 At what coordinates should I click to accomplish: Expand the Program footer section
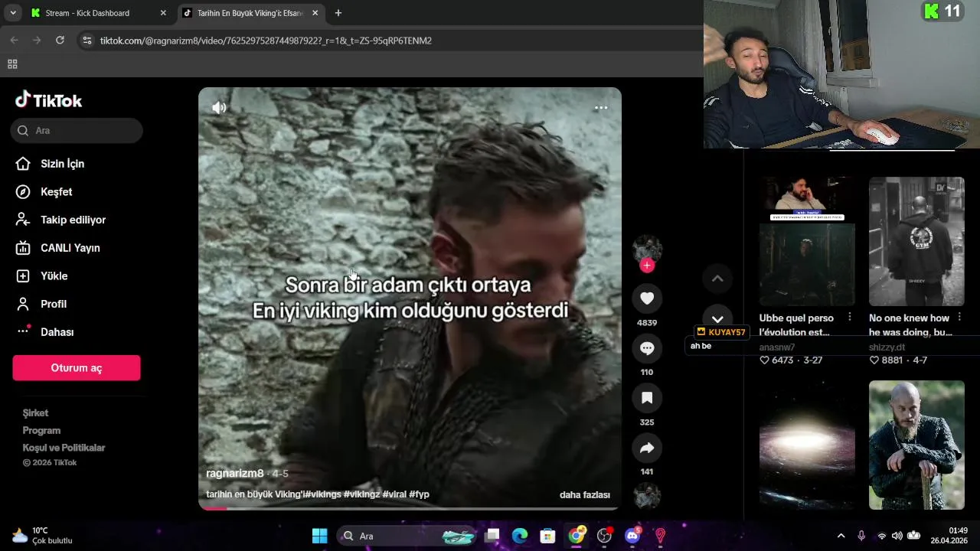pos(41,431)
